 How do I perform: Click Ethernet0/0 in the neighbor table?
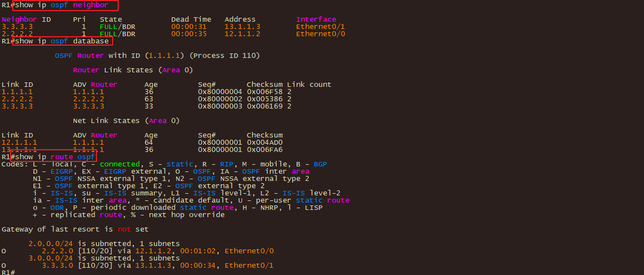[x=321, y=34]
